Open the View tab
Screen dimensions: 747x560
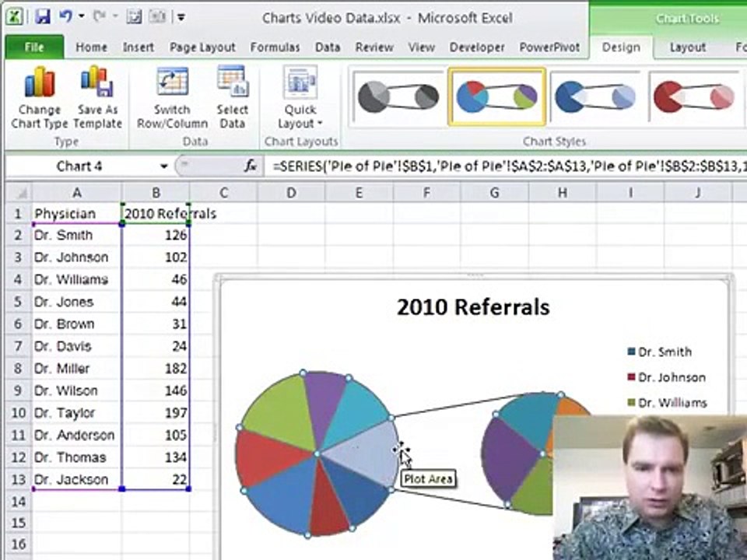421,47
